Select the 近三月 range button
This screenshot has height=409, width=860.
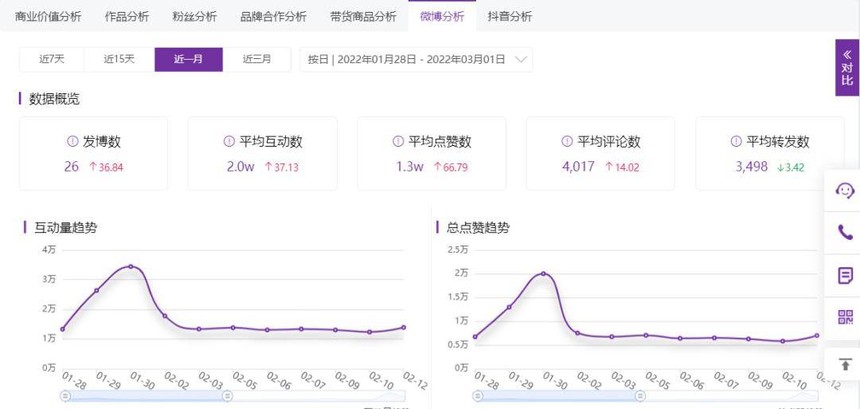pyautogui.click(x=257, y=59)
